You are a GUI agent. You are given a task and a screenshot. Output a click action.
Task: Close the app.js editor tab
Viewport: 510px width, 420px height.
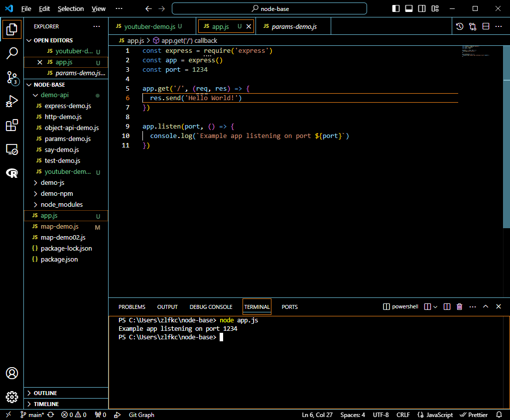(x=249, y=26)
